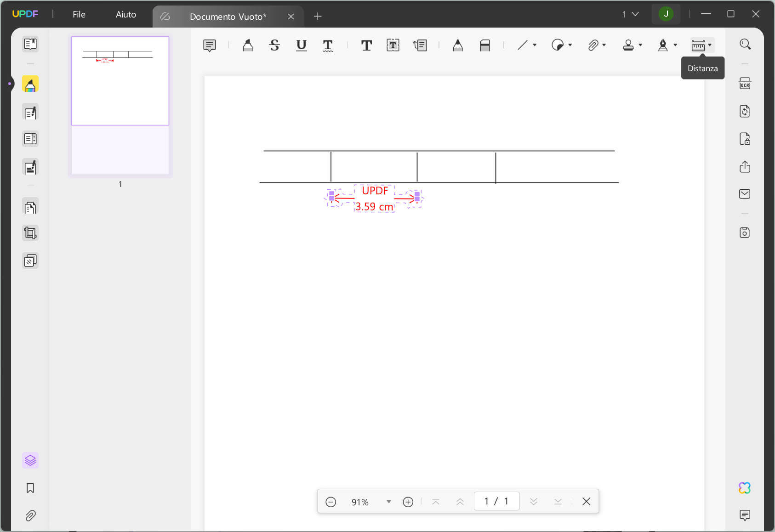Select the Text callout tool

[420, 45]
